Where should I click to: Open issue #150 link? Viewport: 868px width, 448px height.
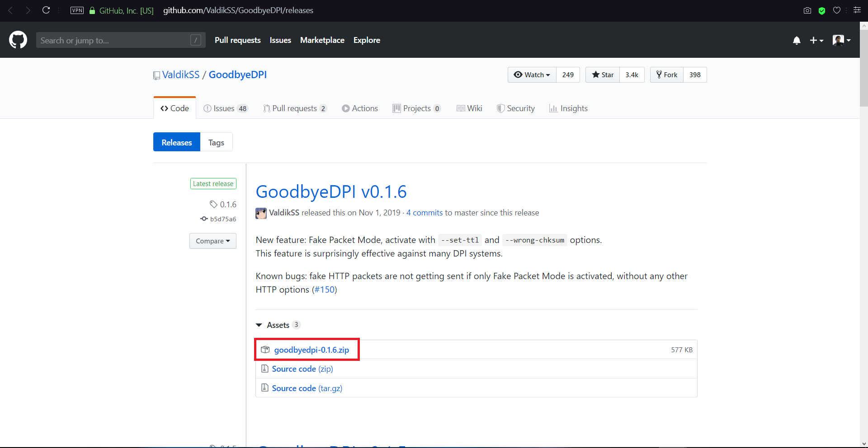325,289
